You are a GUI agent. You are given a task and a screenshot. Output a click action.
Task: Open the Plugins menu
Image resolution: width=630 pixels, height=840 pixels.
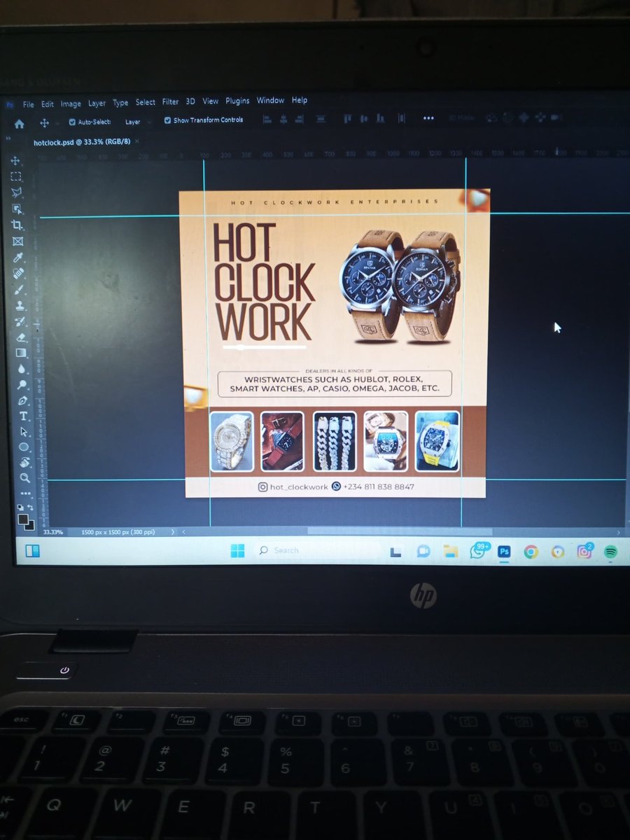coord(237,101)
